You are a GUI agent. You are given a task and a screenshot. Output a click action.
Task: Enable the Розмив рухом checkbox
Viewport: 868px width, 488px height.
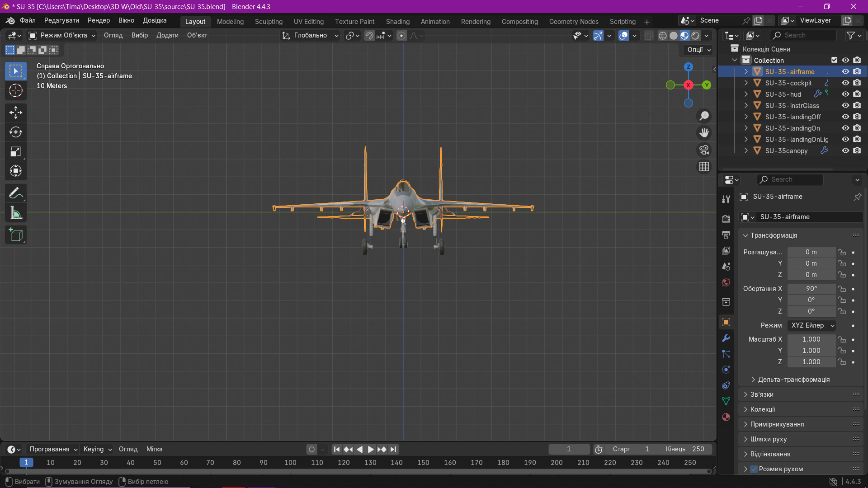pos(754,469)
